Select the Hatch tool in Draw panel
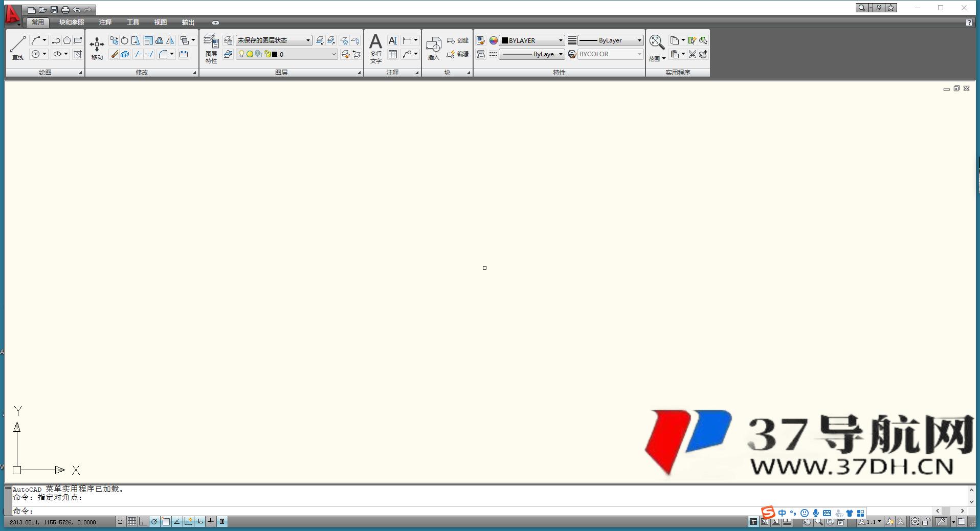 [78, 54]
